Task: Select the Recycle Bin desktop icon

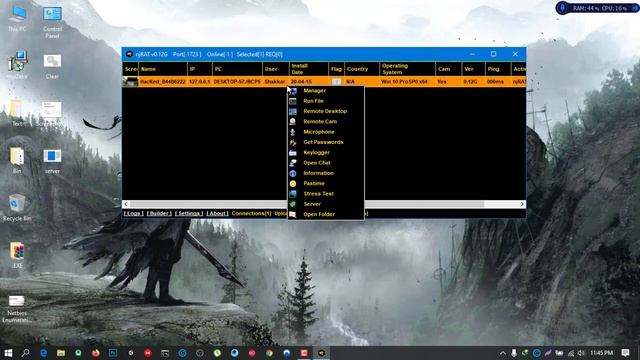Action: pos(17,208)
